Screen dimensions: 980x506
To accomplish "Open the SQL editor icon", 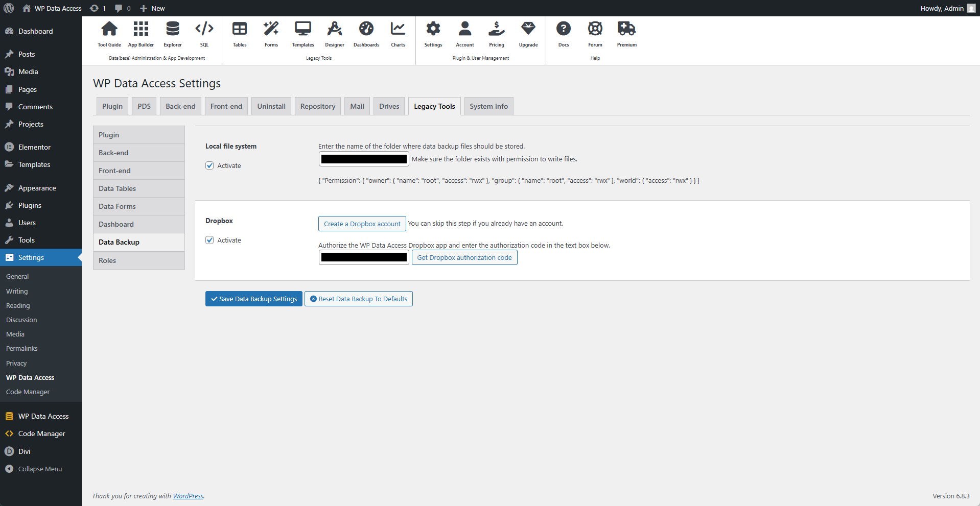I will click(x=204, y=34).
